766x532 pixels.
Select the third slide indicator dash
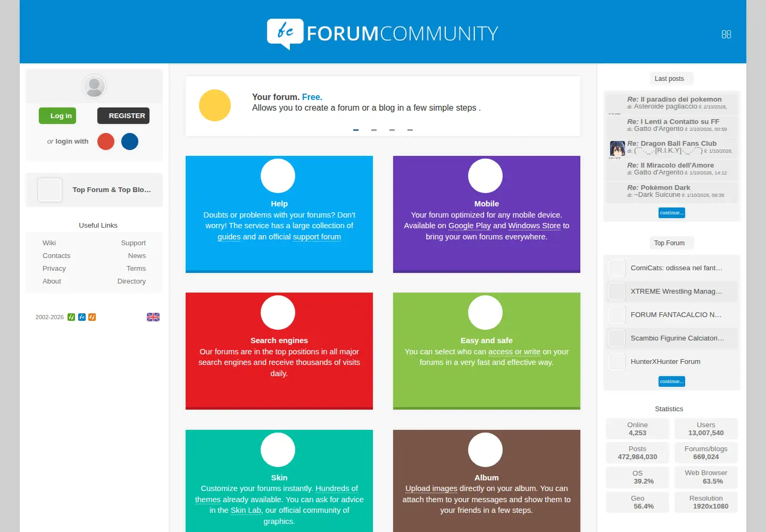(x=392, y=130)
